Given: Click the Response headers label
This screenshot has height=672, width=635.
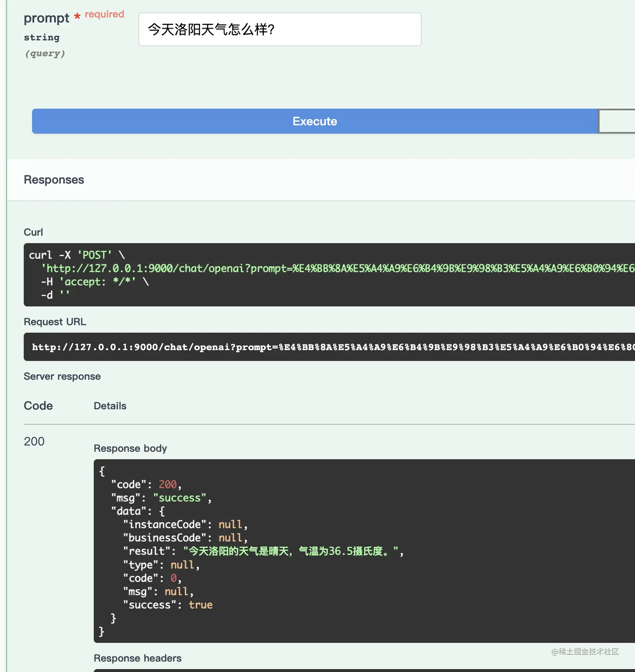Looking at the screenshot, I should pos(138,658).
